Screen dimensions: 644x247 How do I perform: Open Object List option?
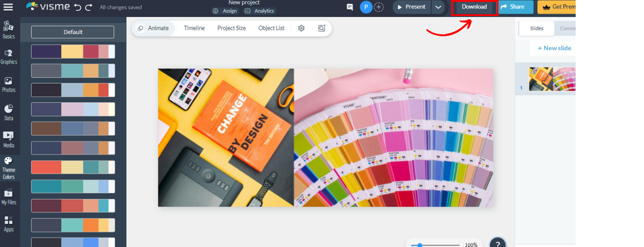tap(271, 28)
